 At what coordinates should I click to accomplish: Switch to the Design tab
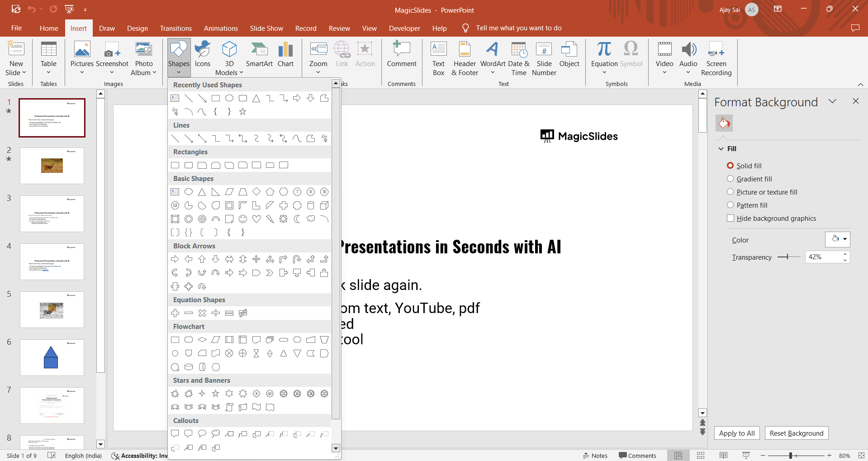pyautogui.click(x=137, y=28)
